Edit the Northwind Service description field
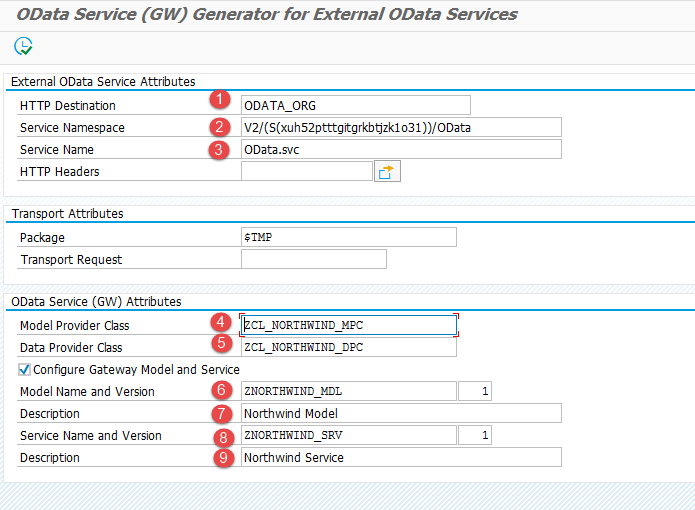Image resolution: width=695 pixels, height=510 pixels. coord(400,457)
